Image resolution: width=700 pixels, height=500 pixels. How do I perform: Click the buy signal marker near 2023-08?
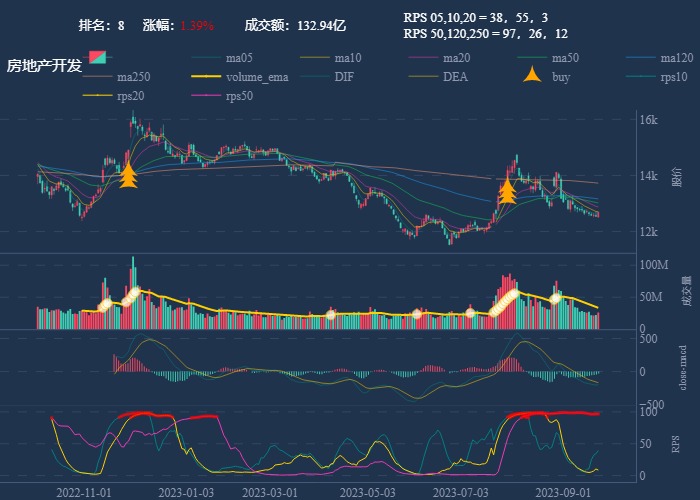[x=507, y=190]
